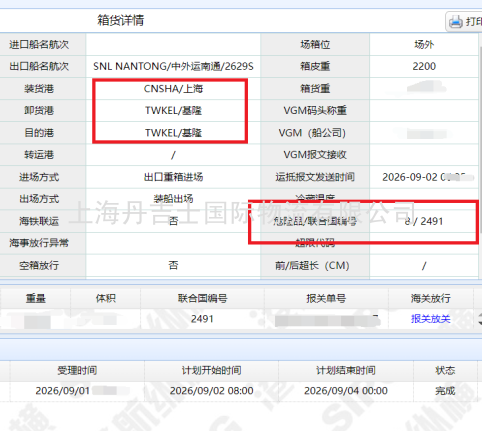Select the 进场方式 label

point(39,177)
